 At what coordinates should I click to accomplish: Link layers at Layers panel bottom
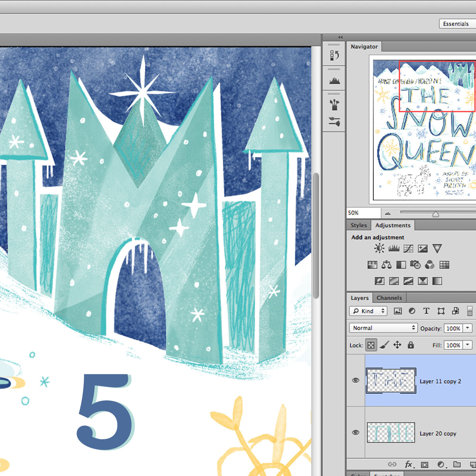coord(392,464)
